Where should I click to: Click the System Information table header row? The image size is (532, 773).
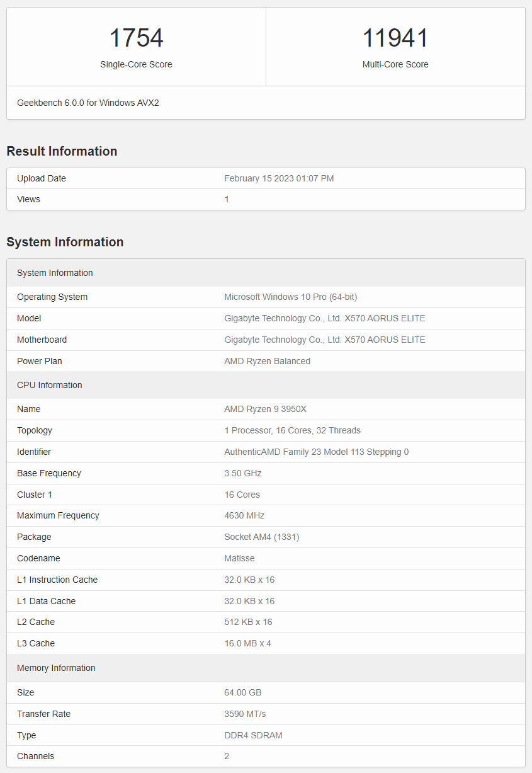click(266, 273)
